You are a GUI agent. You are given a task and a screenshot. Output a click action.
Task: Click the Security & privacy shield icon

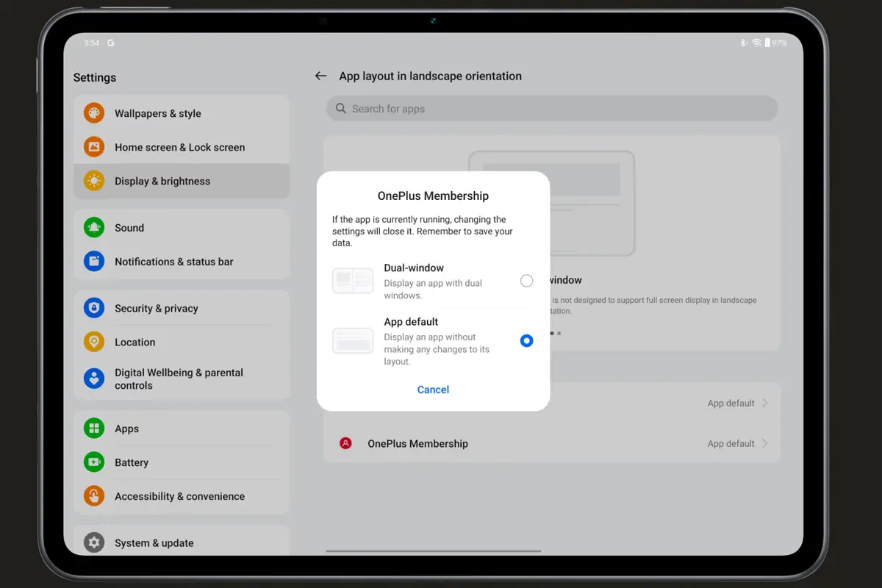94,309
